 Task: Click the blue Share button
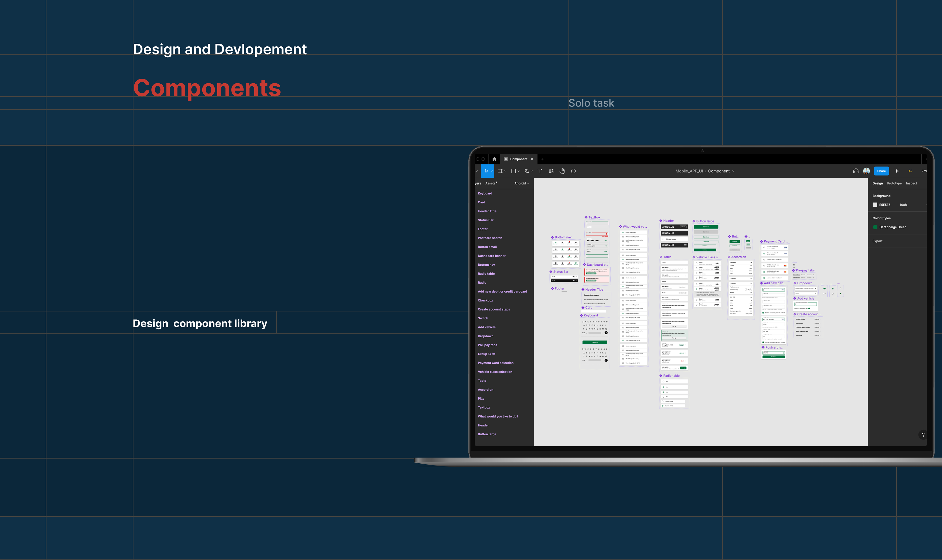coord(881,171)
